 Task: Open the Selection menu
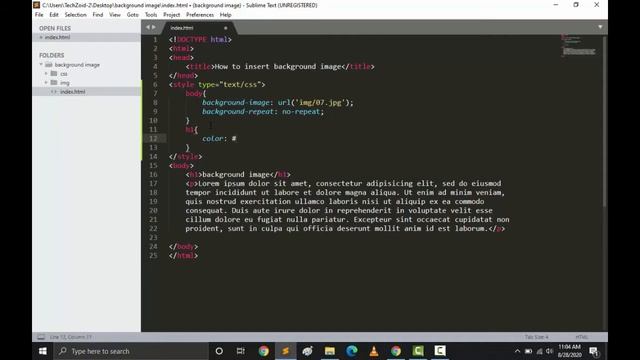click(x=76, y=15)
